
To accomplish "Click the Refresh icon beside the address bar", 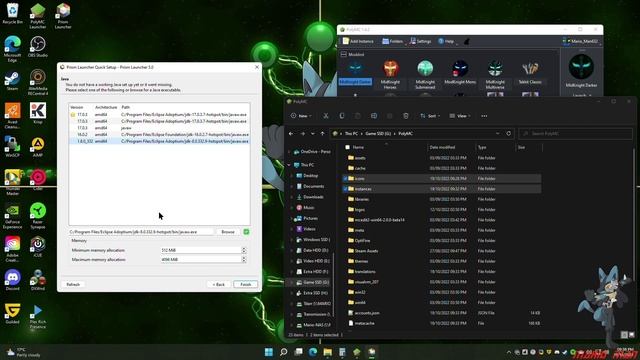I will tap(509, 133).
